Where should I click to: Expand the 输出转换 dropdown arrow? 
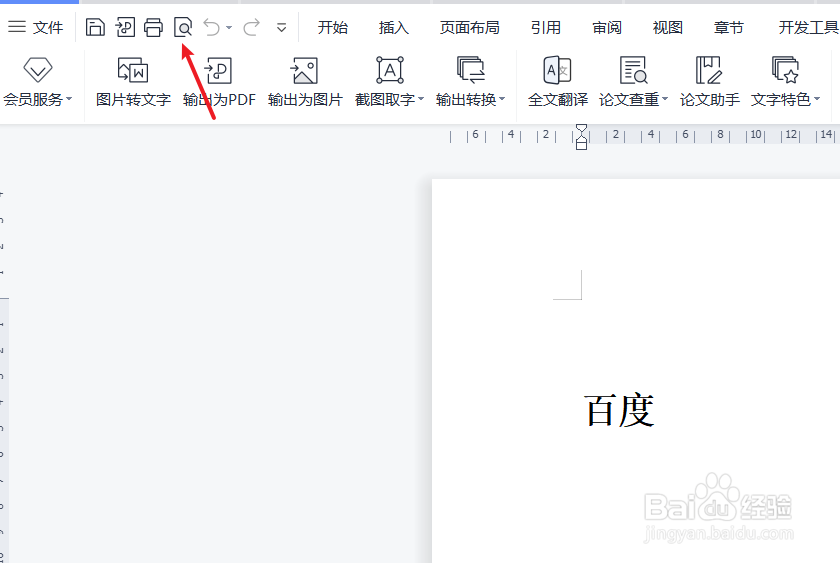point(502,99)
